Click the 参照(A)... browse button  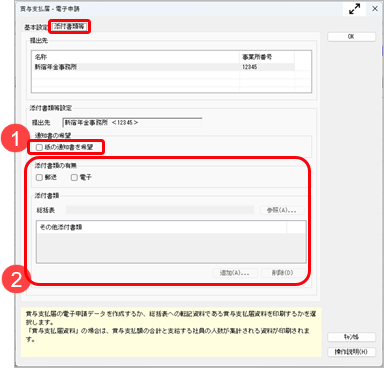click(x=282, y=210)
